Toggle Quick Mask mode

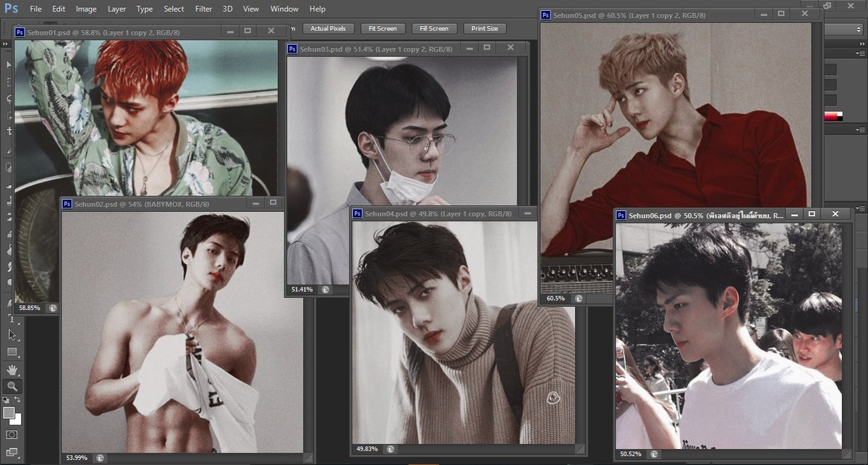(12, 435)
